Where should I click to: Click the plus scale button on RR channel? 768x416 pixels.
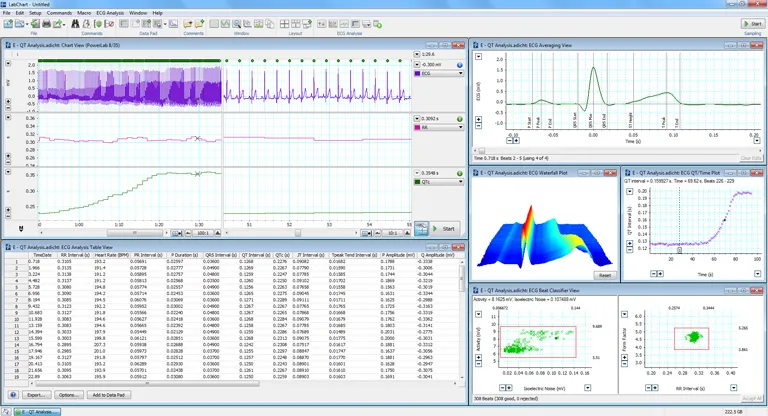[8, 156]
